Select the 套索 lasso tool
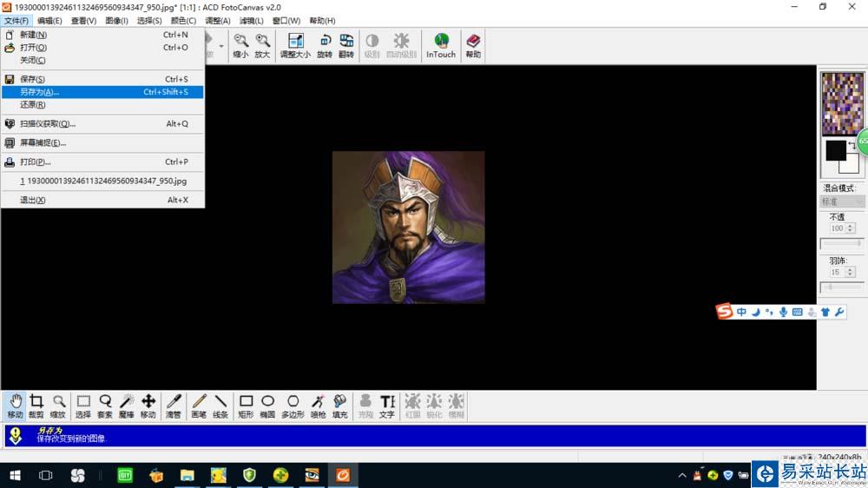 [x=105, y=406]
